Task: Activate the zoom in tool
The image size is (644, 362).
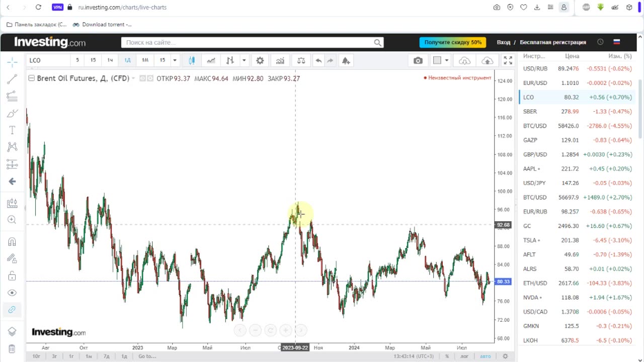Action: tap(12, 220)
